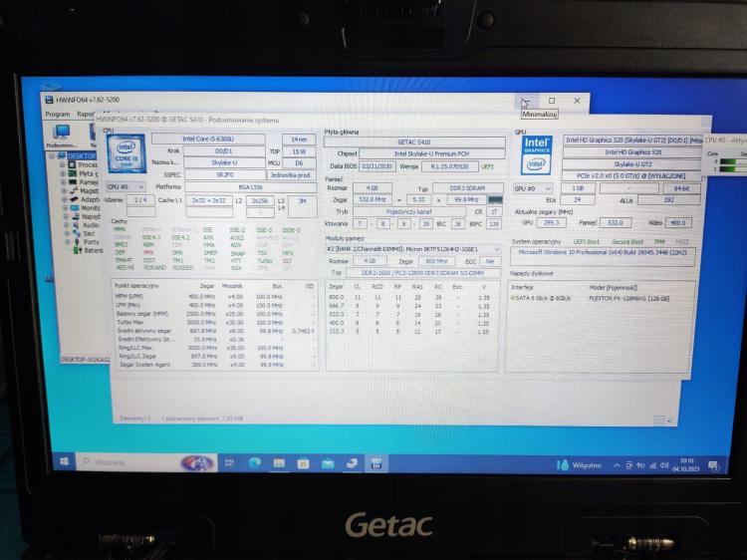Open the Wilgotno weather widget
This screenshot has height=560, width=747.
(x=579, y=465)
